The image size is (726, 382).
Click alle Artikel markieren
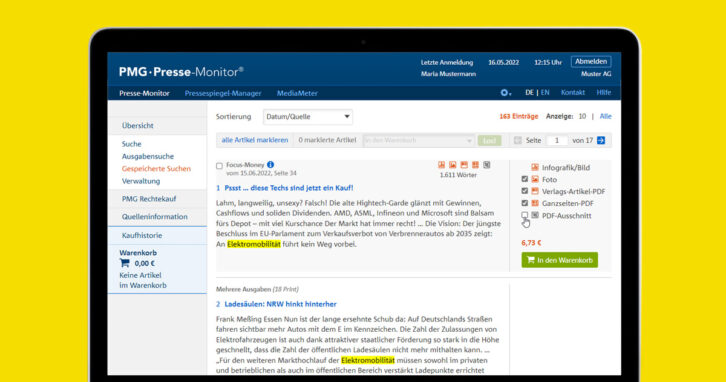tap(255, 140)
